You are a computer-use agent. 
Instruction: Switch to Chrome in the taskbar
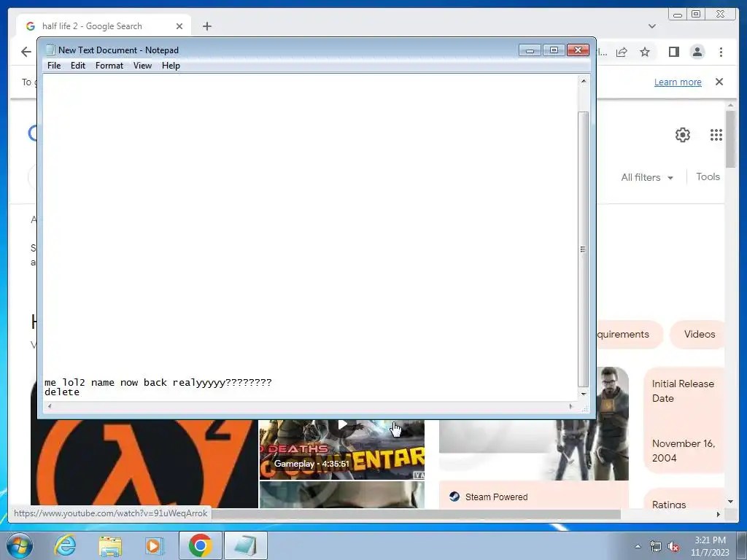200,545
